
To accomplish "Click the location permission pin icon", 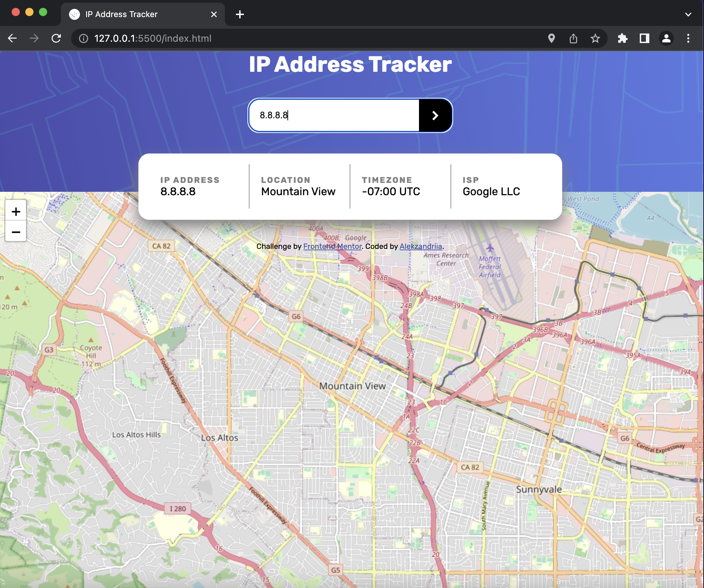I will 551,38.
